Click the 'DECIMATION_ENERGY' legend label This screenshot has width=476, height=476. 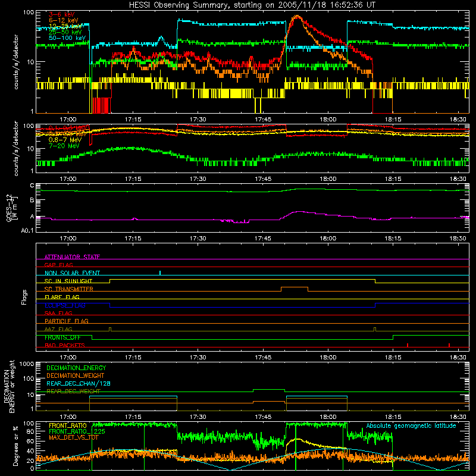pyautogui.click(x=76, y=368)
